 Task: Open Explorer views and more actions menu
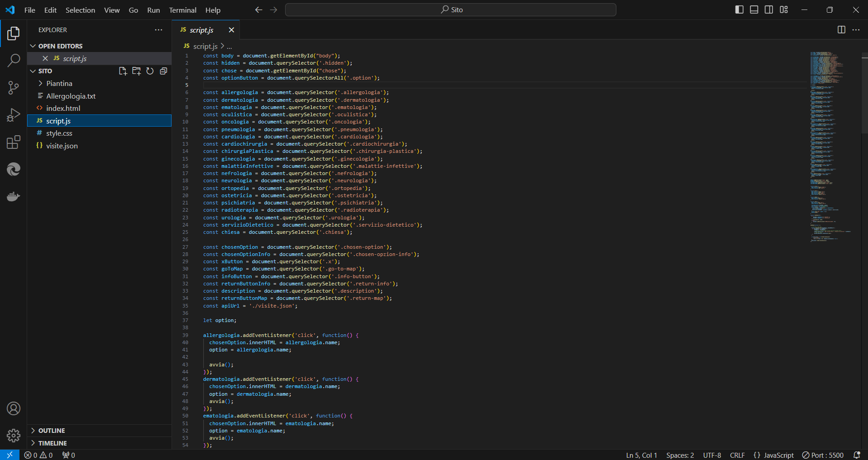click(x=158, y=30)
